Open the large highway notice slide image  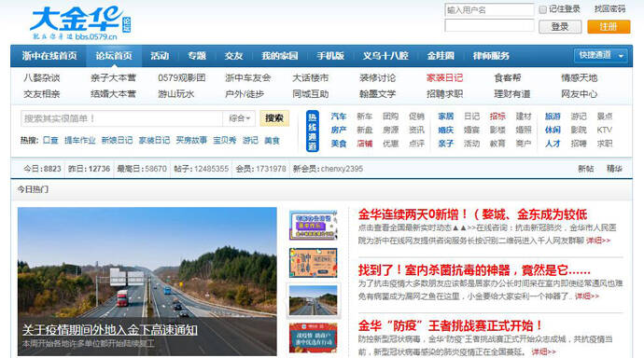coord(147,282)
